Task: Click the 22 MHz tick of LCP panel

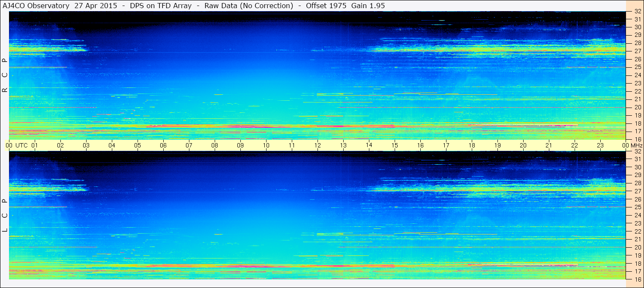Action: pyautogui.click(x=637, y=231)
